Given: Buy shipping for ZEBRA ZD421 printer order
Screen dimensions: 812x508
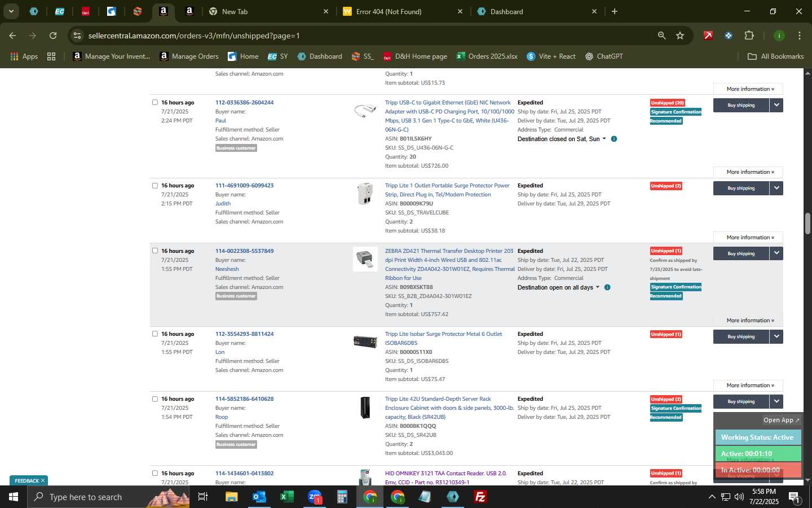Looking at the screenshot, I should pyautogui.click(x=741, y=253).
